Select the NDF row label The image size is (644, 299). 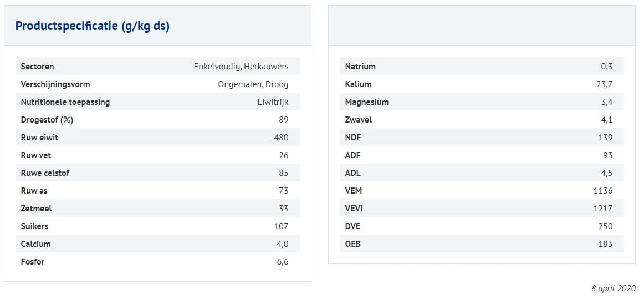[x=352, y=138]
